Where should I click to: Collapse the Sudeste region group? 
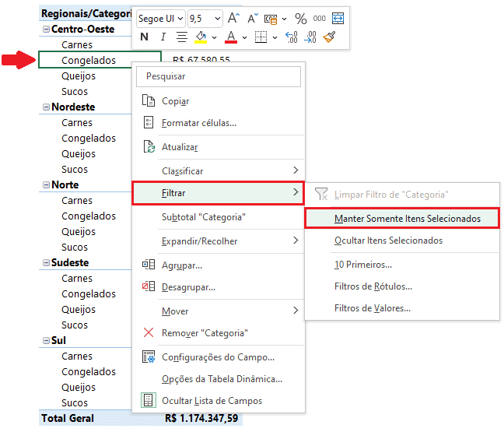(x=45, y=263)
